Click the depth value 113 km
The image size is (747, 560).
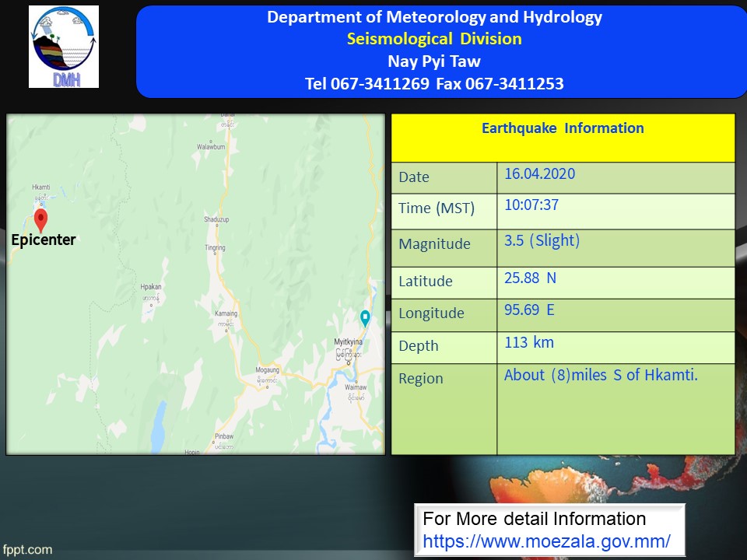point(529,342)
